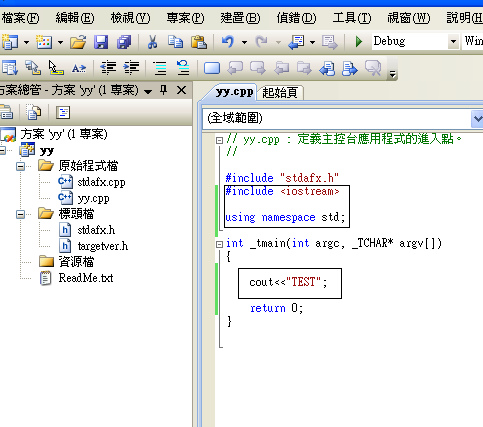Switch to the yy.cpp editor tab
Image resolution: width=483 pixels, height=427 pixels.
pyautogui.click(x=234, y=92)
